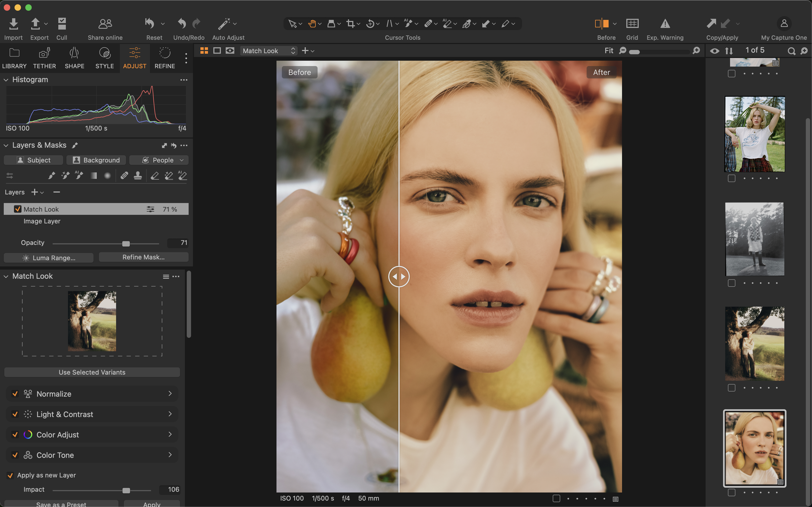Click the Subject mask button

click(34, 160)
